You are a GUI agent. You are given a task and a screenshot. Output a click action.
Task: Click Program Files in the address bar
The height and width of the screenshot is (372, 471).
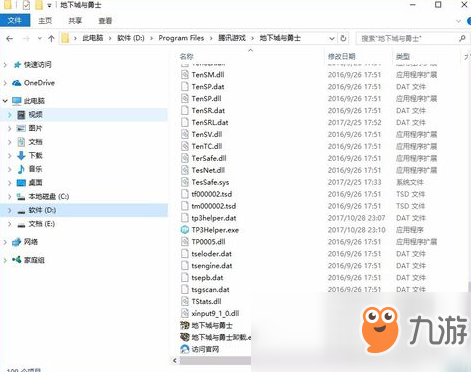tap(181, 38)
